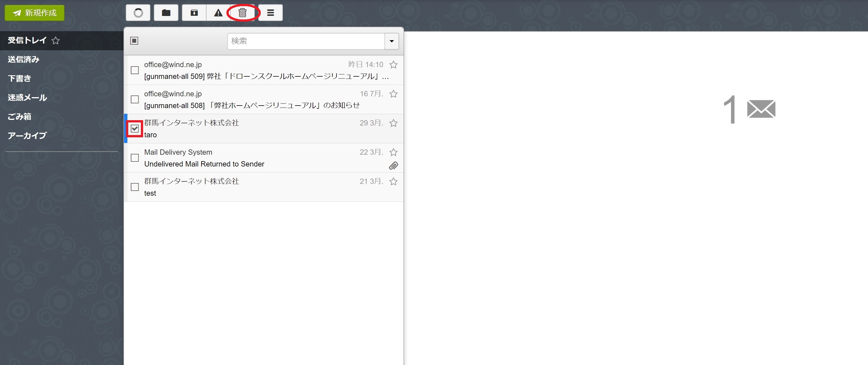Click the date 29 3月.
Viewport: 868px width, 365px height.
[371, 123]
